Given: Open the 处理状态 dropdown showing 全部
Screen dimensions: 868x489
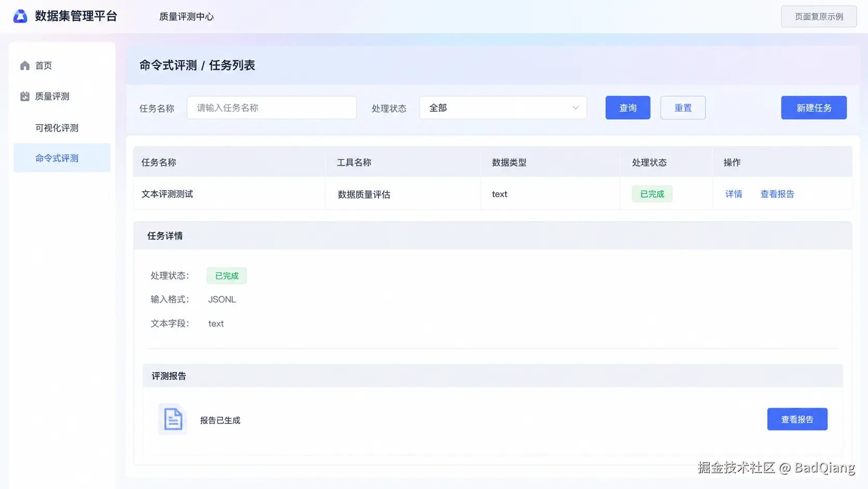Looking at the screenshot, I should [x=503, y=108].
